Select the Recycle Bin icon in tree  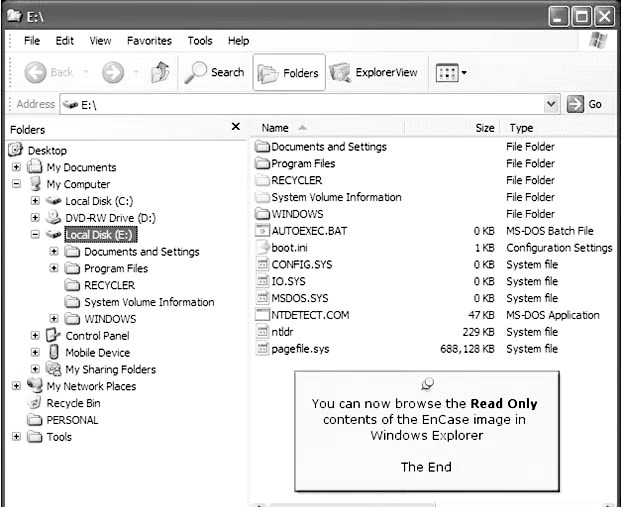click(34, 403)
